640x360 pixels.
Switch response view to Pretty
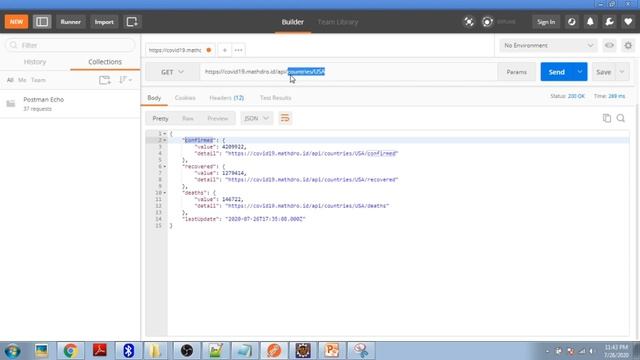(160, 118)
